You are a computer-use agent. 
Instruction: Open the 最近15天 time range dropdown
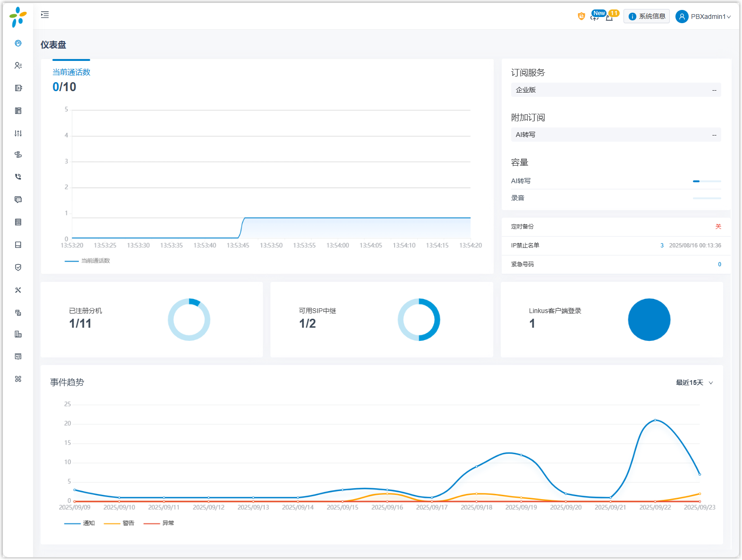(694, 382)
